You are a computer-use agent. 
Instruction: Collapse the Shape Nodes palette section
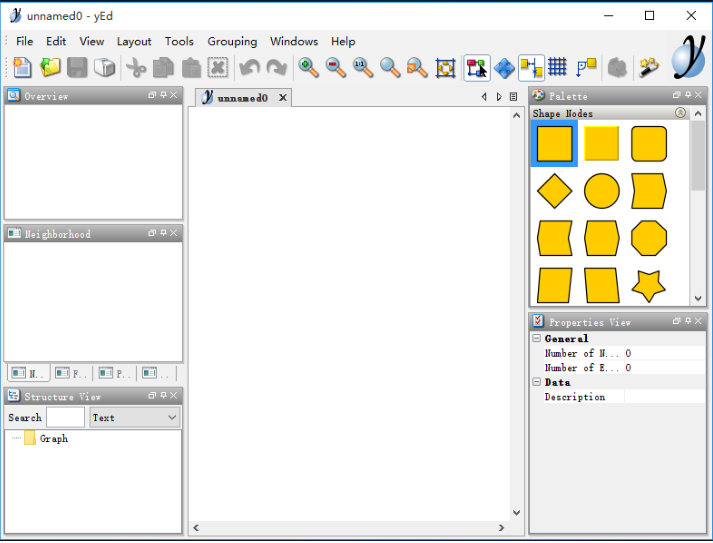[681, 113]
